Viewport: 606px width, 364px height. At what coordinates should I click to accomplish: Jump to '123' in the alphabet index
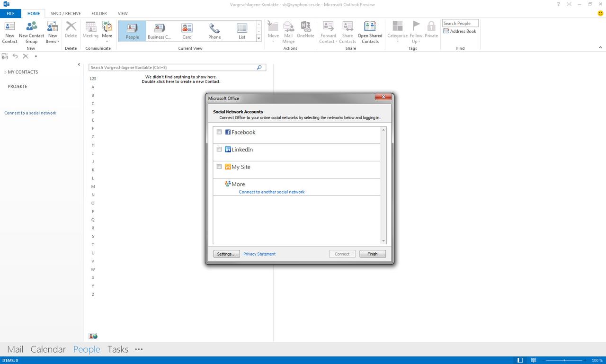pos(93,79)
